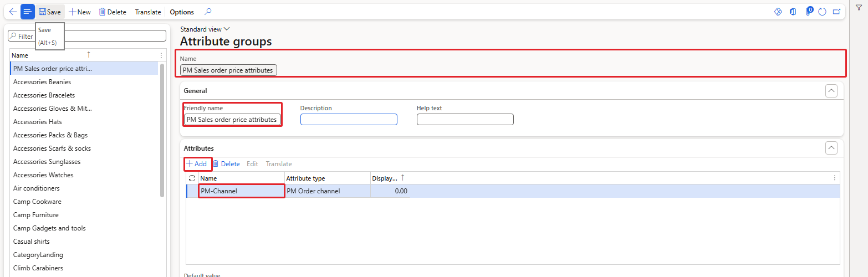Open the Standard view dropdown
Screen dimensions: 868x277
click(x=205, y=29)
